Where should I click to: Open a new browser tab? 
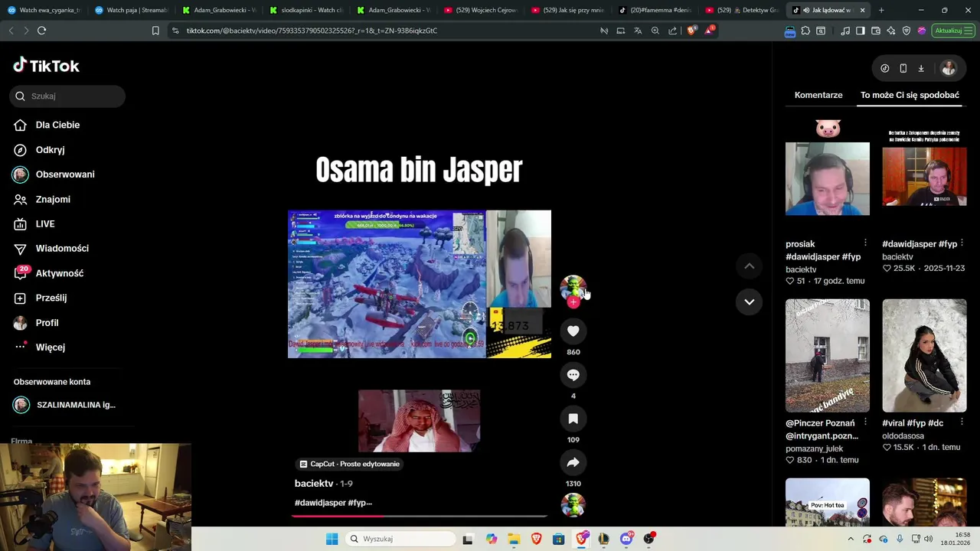[881, 10]
